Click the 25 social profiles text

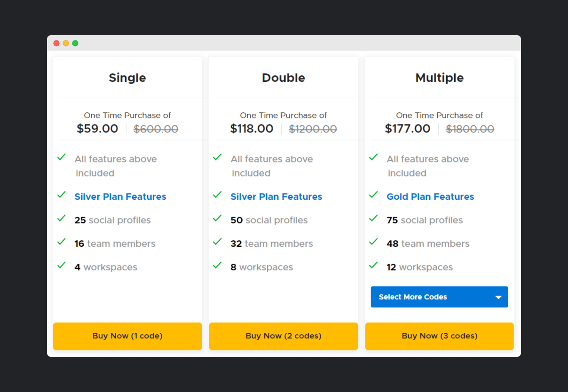click(x=113, y=220)
